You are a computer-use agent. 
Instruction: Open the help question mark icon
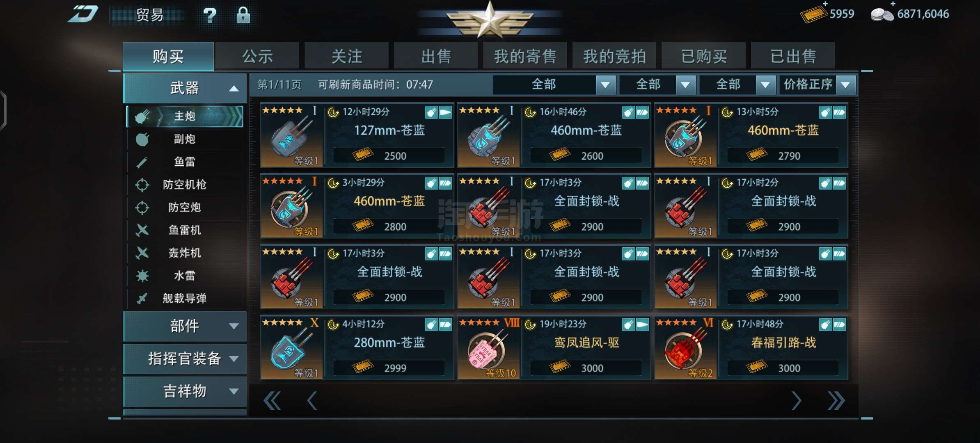coord(210,15)
